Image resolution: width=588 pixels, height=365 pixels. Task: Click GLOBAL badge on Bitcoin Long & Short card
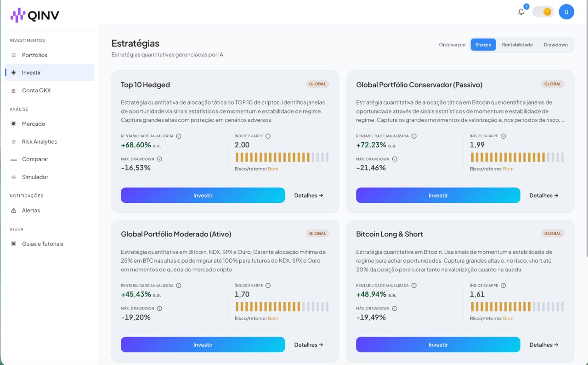[x=553, y=233]
